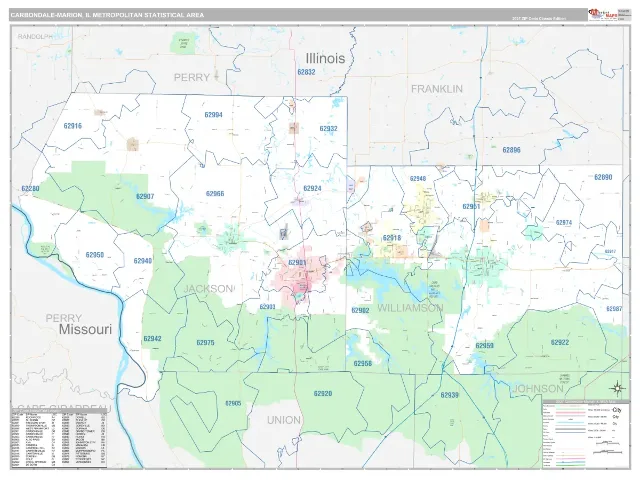Click the Illinois state label

[x=325, y=58]
